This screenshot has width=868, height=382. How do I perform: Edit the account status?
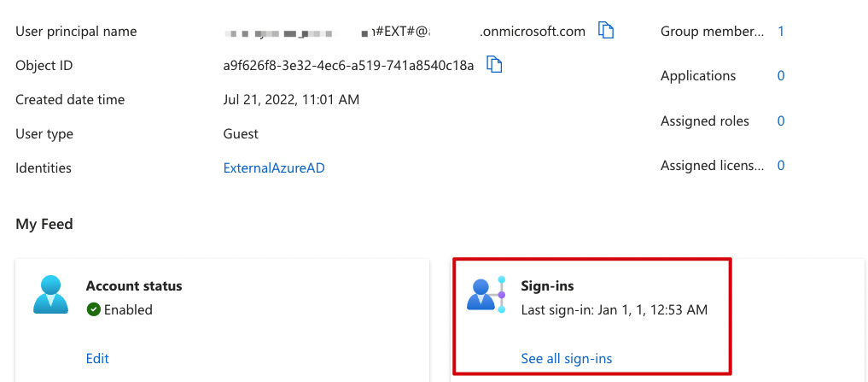(97, 359)
